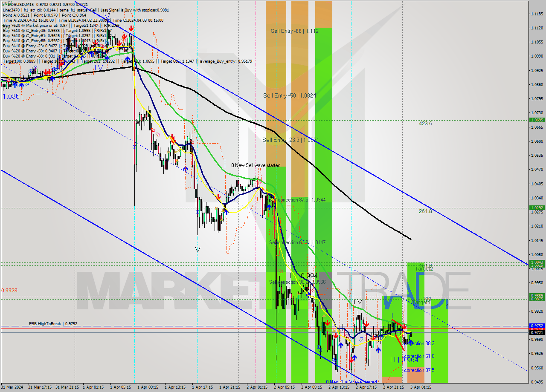Viewport: 546px width, 392px height.
Task: Click the 0.9495 price axis value
Action: tap(537, 382)
